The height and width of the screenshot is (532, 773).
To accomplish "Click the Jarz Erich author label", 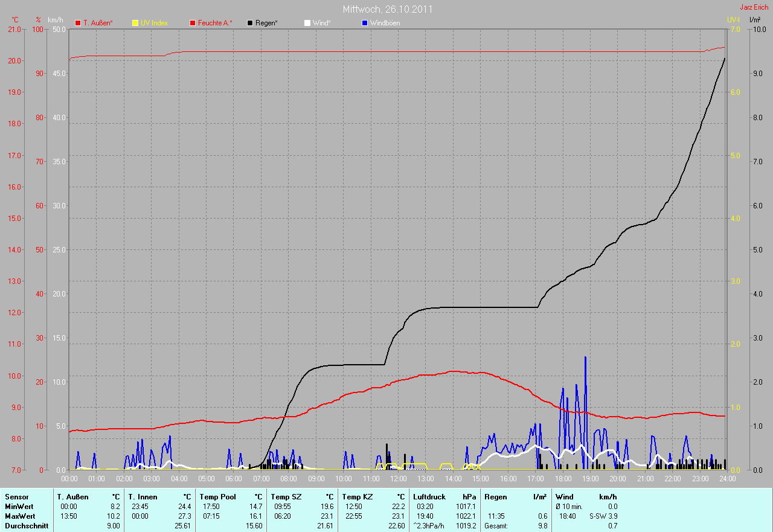I will (x=754, y=7).
